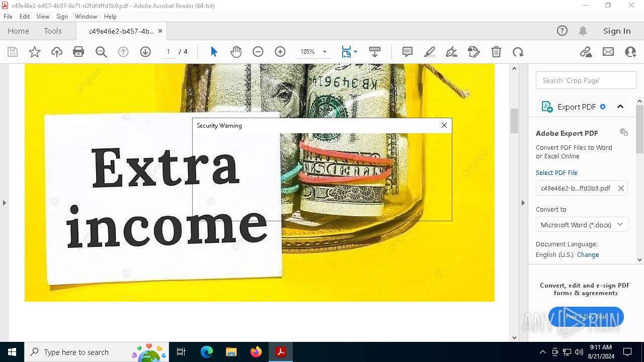This screenshot has height=362, width=644.
Task: Expand the left navigation pane arrow
Action: click(x=5, y=203)
